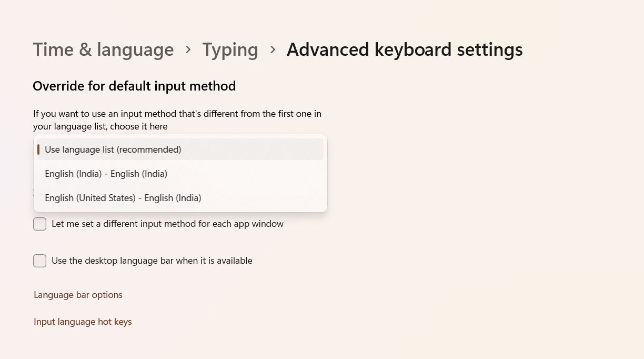Go back to Time & language breadcrumb

coord(103,49)
